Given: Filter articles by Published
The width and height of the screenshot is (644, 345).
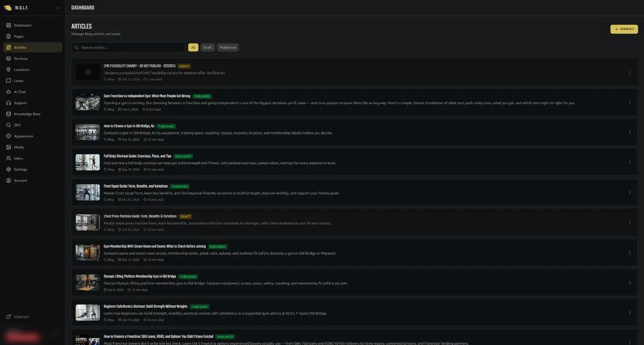Looking at the screenshot, I should click(x=228, y=47).
